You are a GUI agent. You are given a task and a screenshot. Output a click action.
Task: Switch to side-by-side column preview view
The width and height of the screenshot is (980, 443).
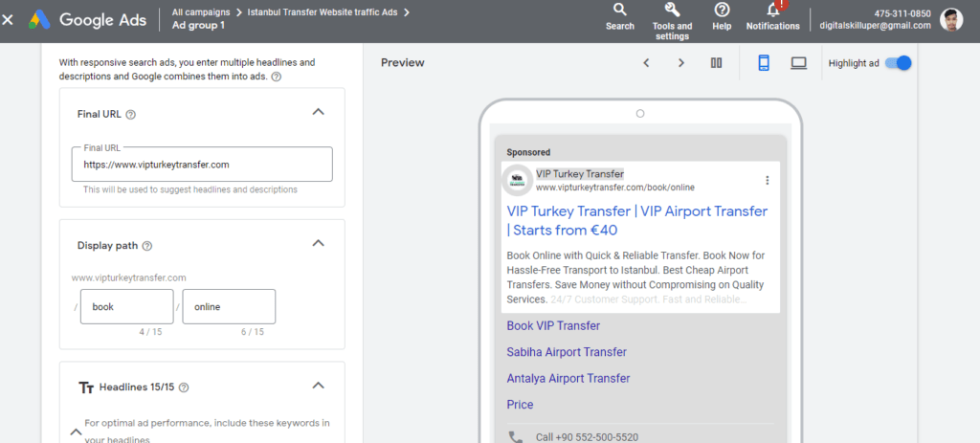pyautogui.click(x=716, y=63)
